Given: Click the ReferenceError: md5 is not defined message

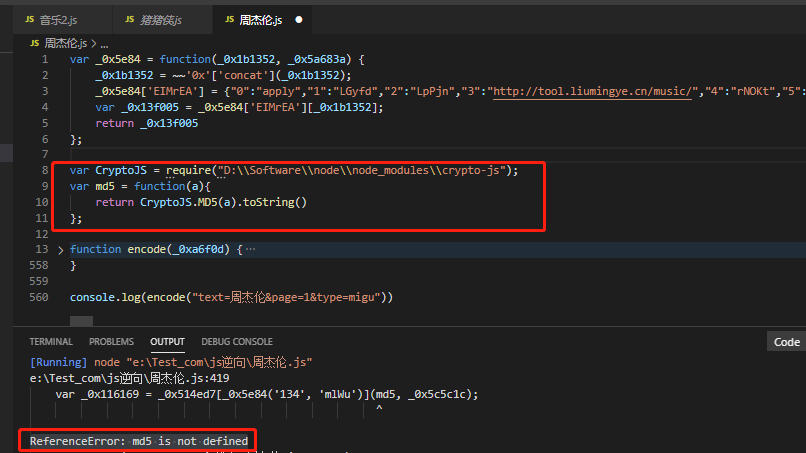Looking at the screenshot, I should click(139, 441).
